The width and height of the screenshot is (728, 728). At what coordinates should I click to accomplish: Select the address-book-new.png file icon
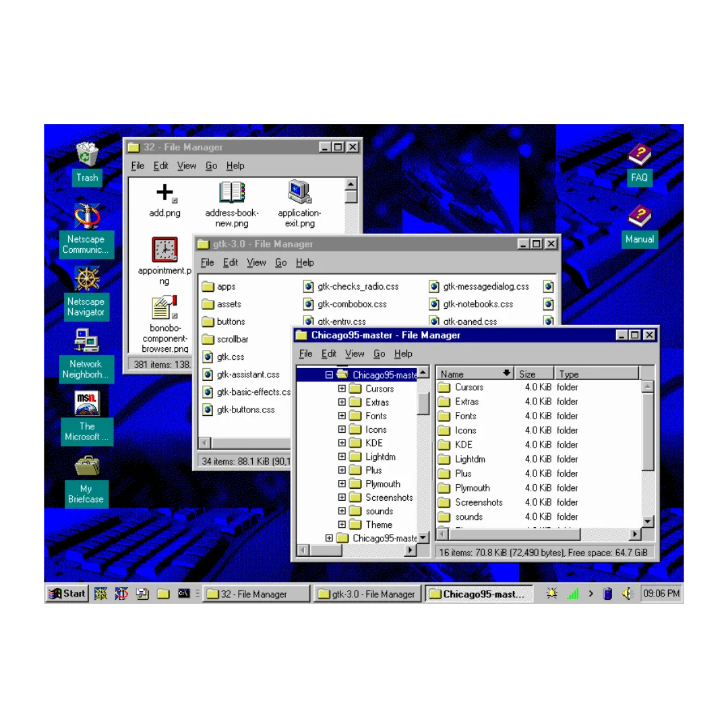click(232, 192)
